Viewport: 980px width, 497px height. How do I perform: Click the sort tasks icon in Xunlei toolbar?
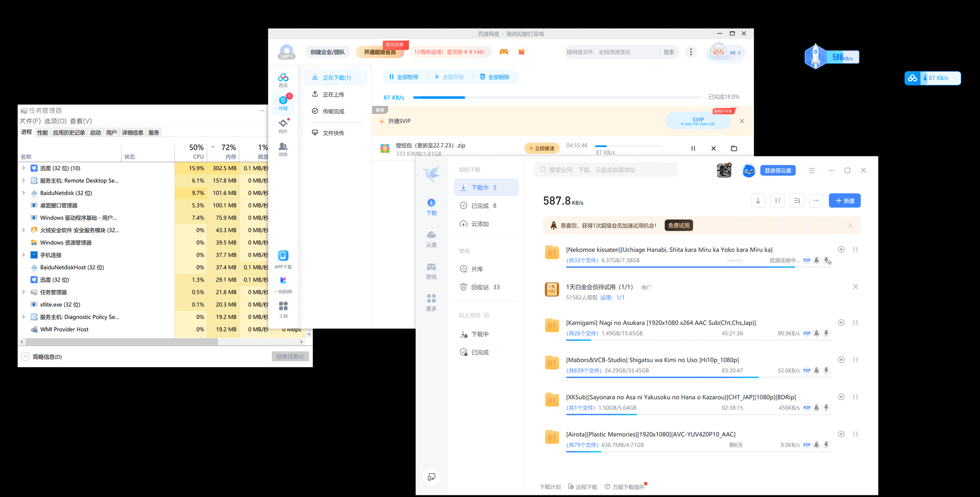(x=797, y=201)
